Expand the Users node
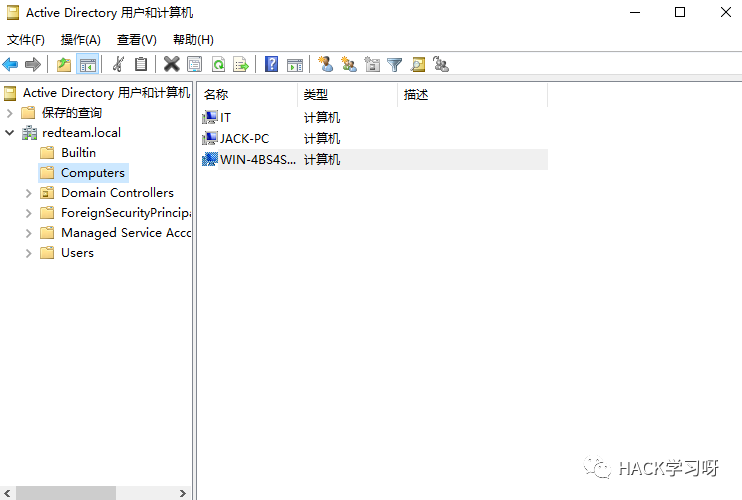This screenshot has height=500, width=742. [28, 253]
